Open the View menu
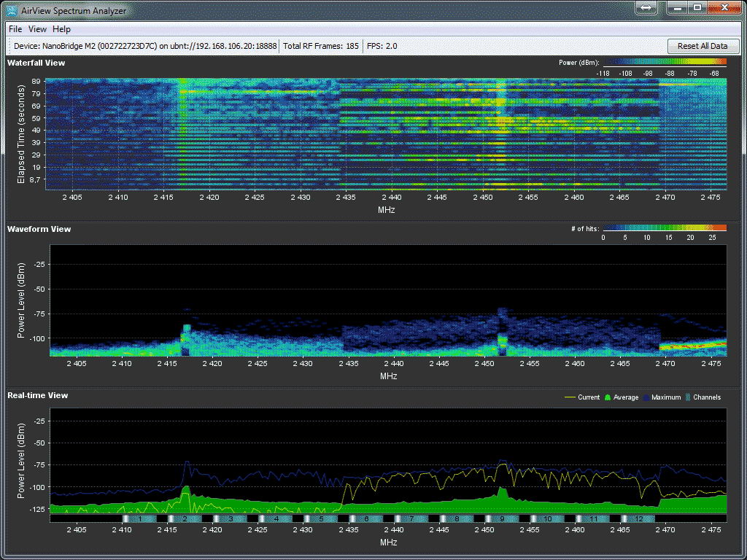Screen dimensions: 747x560 point(37,29)
